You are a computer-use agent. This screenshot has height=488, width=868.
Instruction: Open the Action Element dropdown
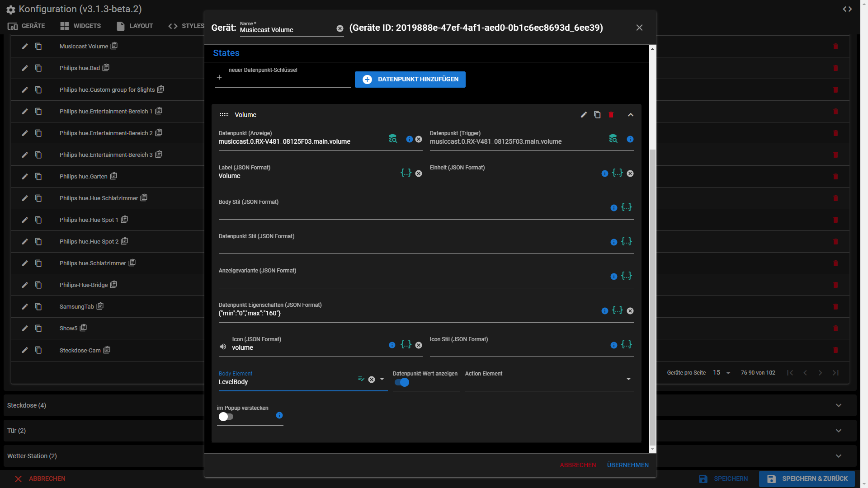pos(628,379)
